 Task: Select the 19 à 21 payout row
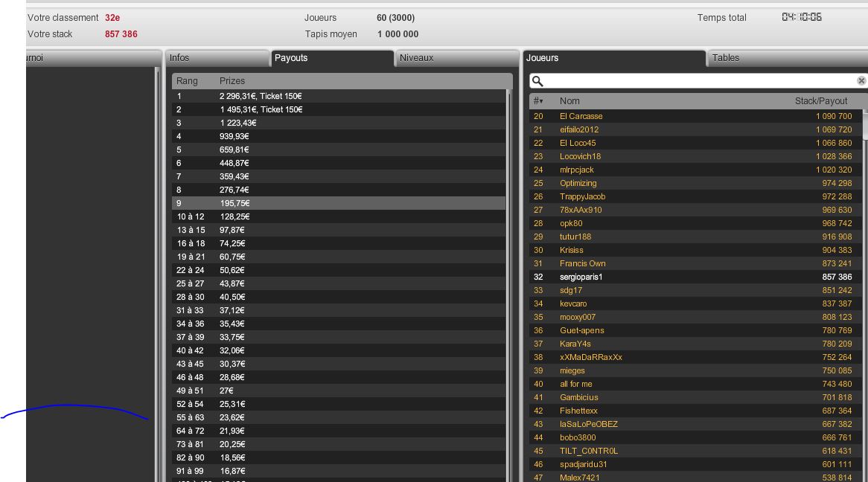[x=339, y=257]
